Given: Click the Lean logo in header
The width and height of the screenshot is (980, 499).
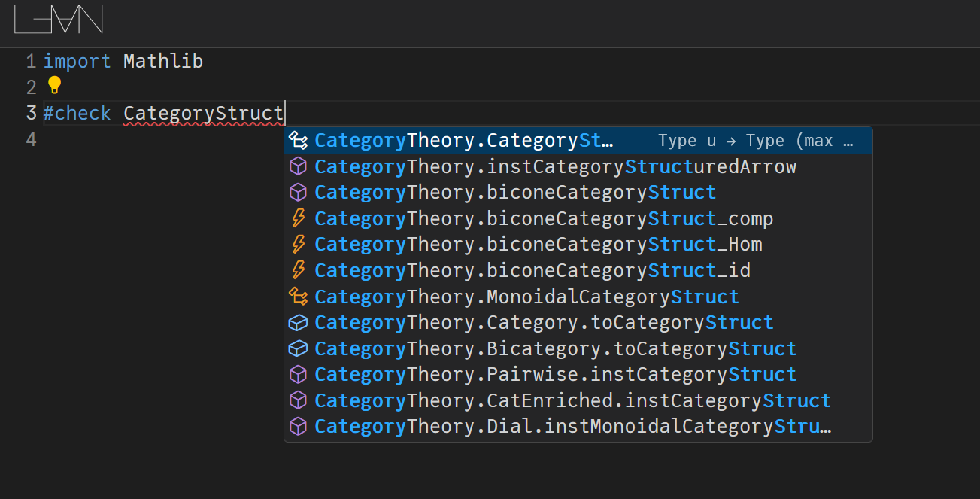Looking at the screenshot, I should (x=59, y=20).
